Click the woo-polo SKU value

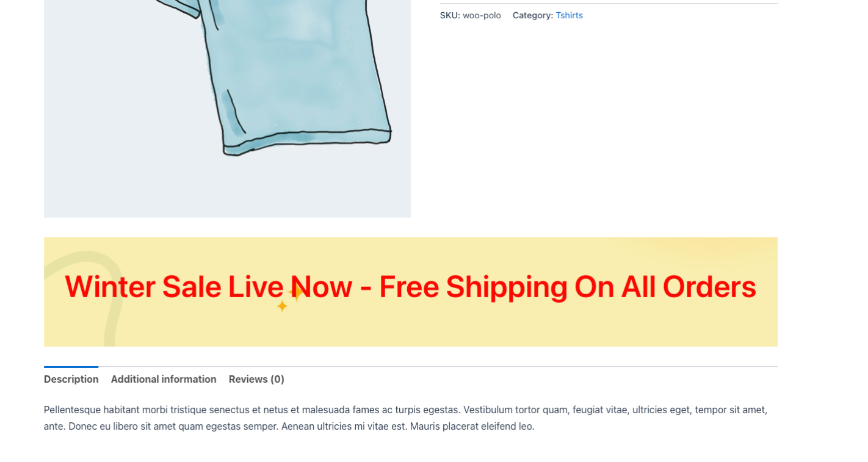point(482,15)
